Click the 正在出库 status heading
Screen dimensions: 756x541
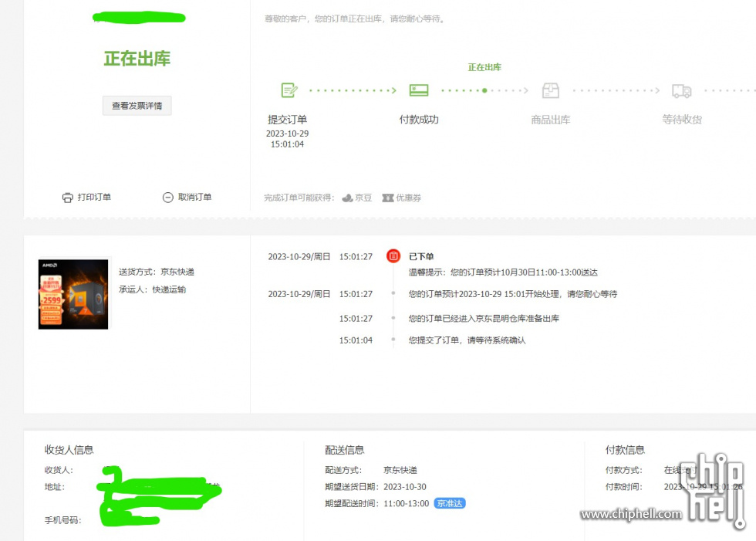137,59
